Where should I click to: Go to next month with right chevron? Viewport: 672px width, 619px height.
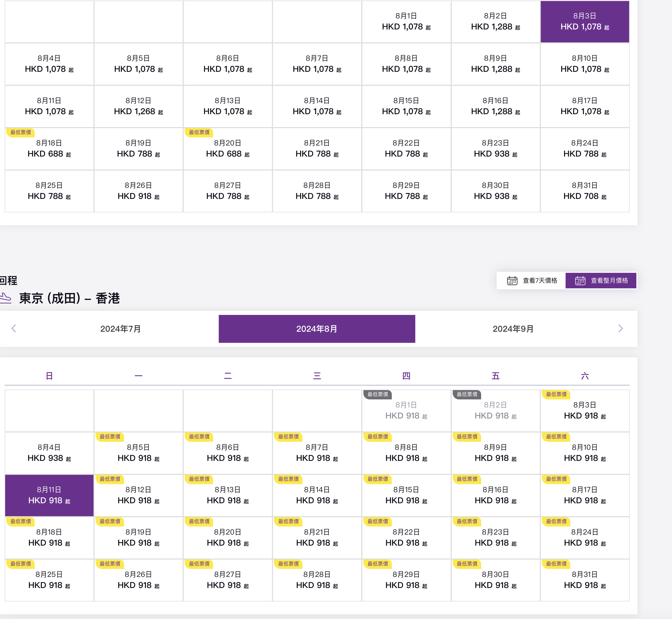click(620, 328)
